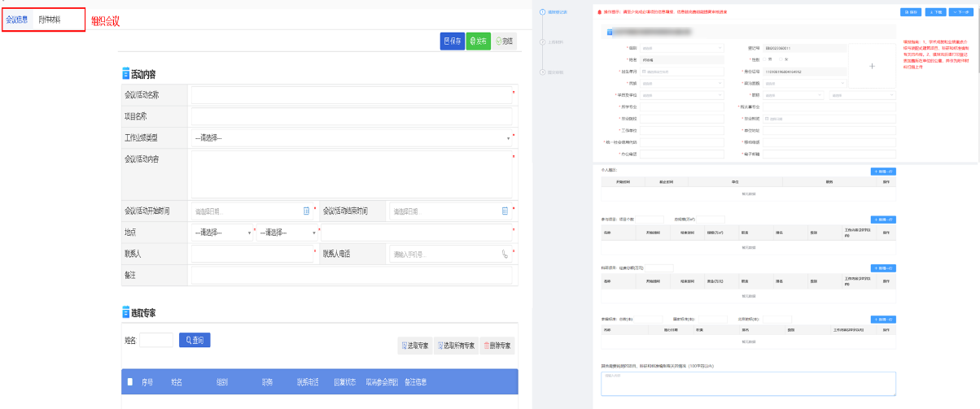Screen dimensions: 980x409
Task: Click the 删除专家 trash button
Action: [497, 346]
